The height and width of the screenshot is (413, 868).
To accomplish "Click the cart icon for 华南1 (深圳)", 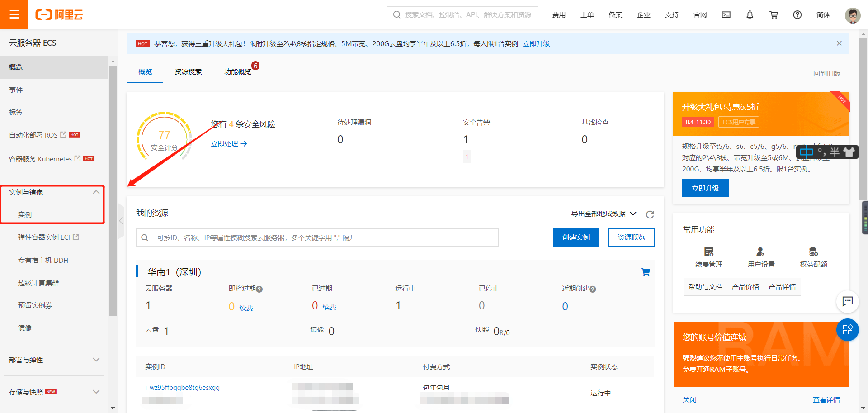I will (646, 272).
